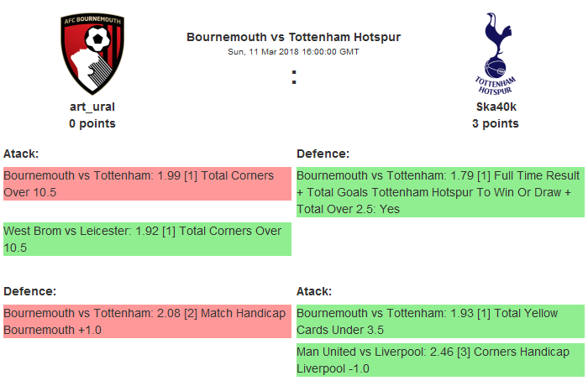Select the Total Yellow Cards Under 3.5 bet
The height and width of the screenshot is (386, 588).
tap(439, 321)
